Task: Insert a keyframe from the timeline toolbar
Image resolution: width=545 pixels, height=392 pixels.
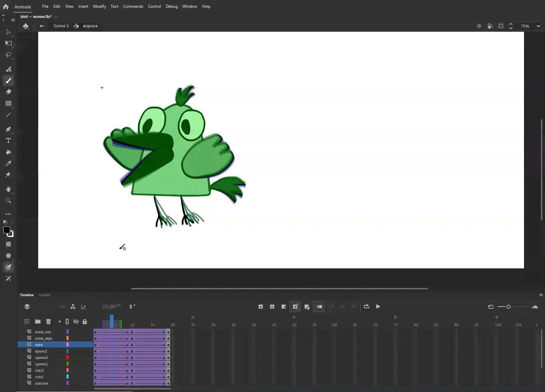Action: click(x=261, y=307)
